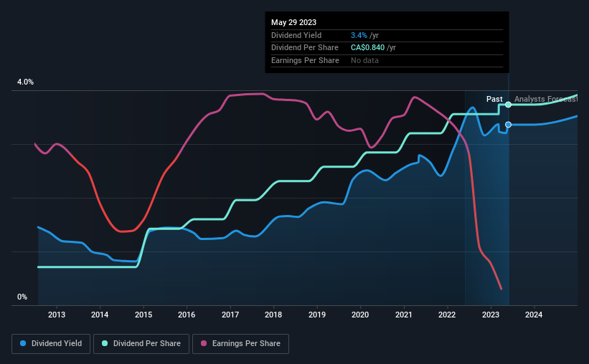Screen dimensions: 589x364
Task: Click the 2015 x-axis label
Action: 143,315
